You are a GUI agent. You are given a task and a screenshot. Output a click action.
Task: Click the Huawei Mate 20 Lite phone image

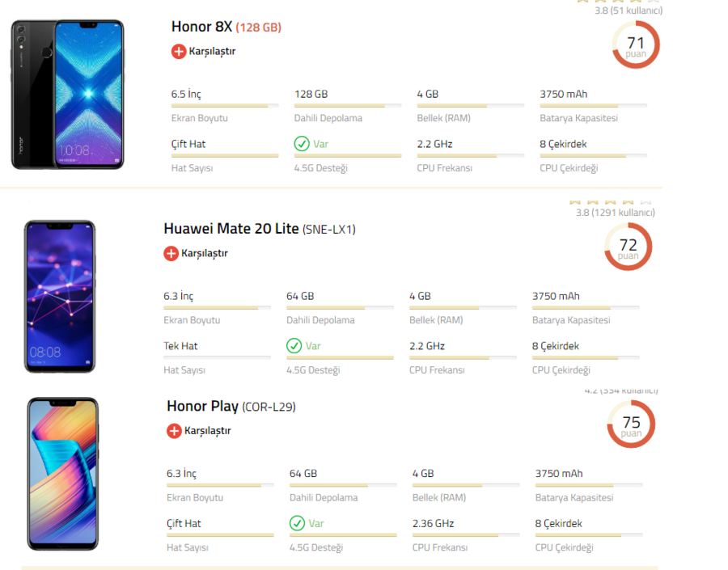pyautogui.click(x=59, y=296)
